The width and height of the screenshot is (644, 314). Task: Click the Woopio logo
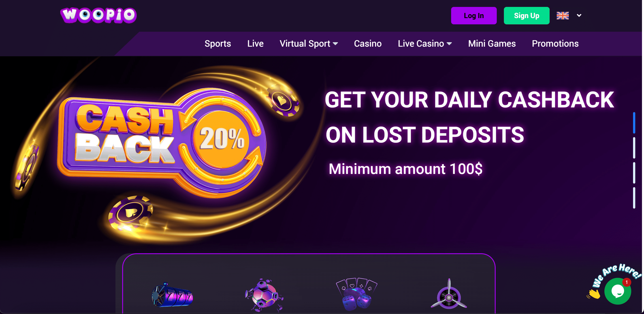point(98,15)
